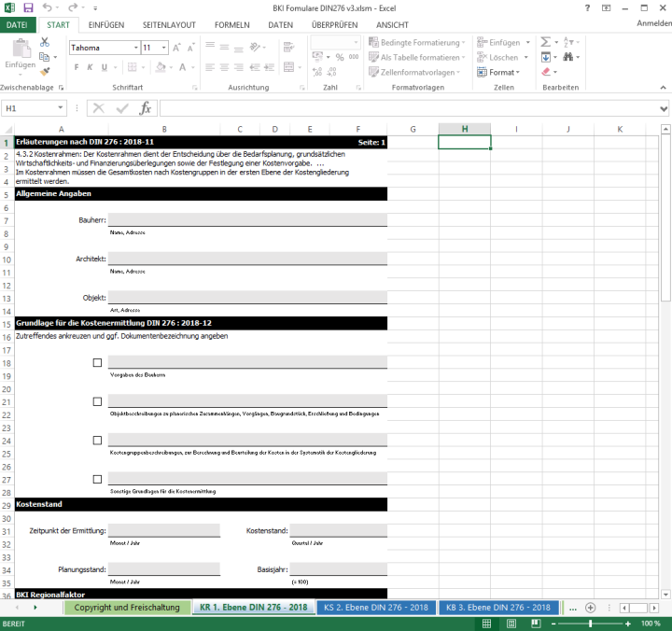Expand the Name Box dropdown arrow
The width and height of the screenshot is (672, 631).
[61, 108]
